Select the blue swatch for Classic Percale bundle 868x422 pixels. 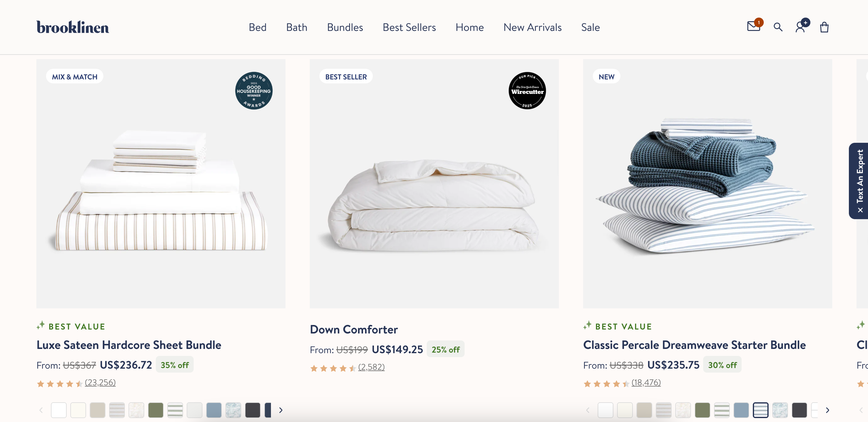(741, 410)
